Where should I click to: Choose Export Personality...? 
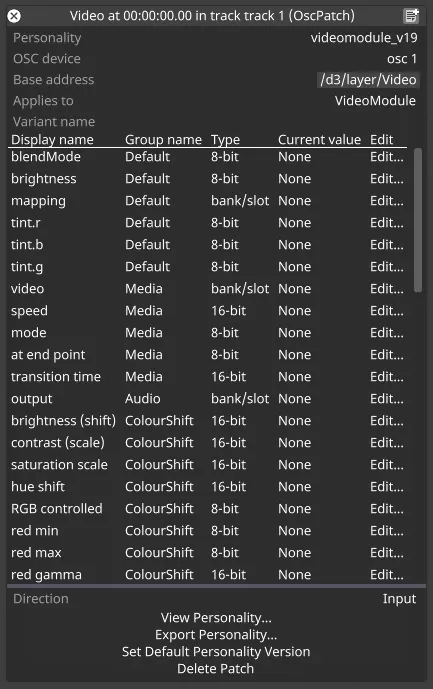(x=216, y=635)
